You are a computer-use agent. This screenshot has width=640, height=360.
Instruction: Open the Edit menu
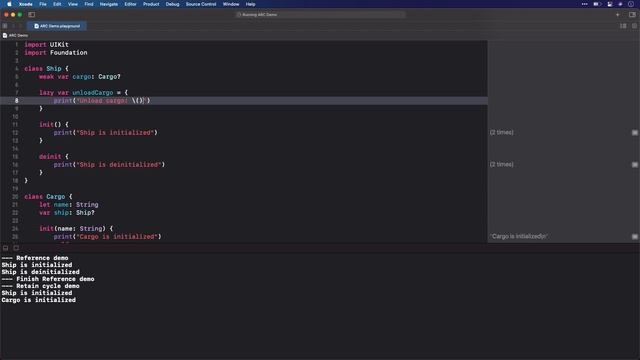coord(57,4)
